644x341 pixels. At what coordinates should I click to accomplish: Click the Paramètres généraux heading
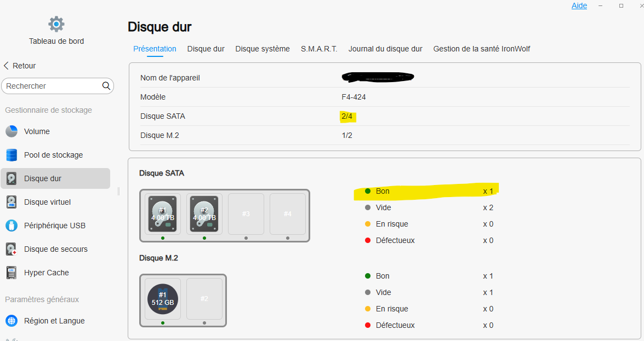coord(42,299)
